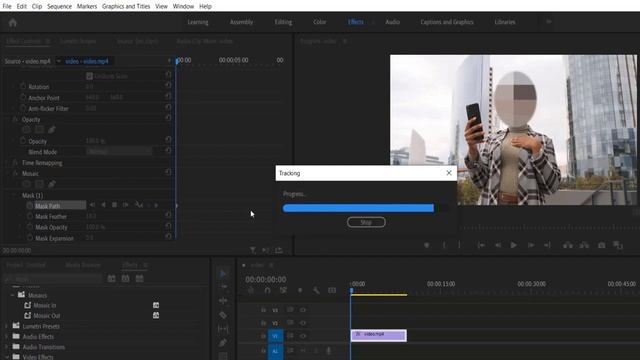Toggle Anchor Point animation stopwatch

pos(23,97)
